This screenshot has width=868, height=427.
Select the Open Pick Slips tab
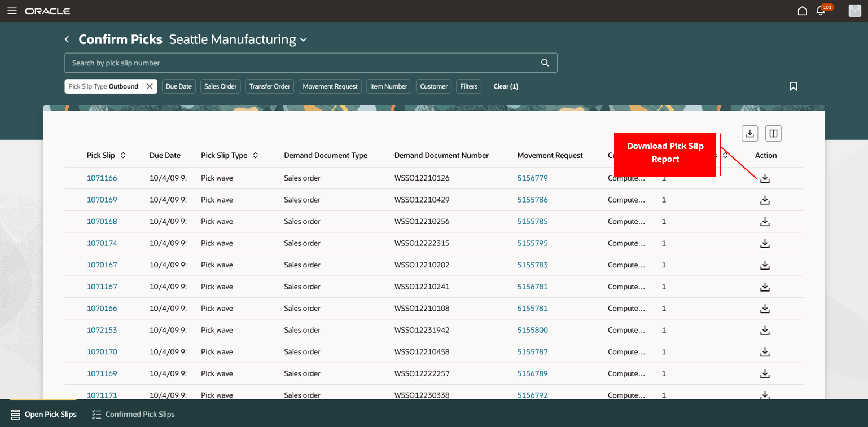click(x=44, y=414)
